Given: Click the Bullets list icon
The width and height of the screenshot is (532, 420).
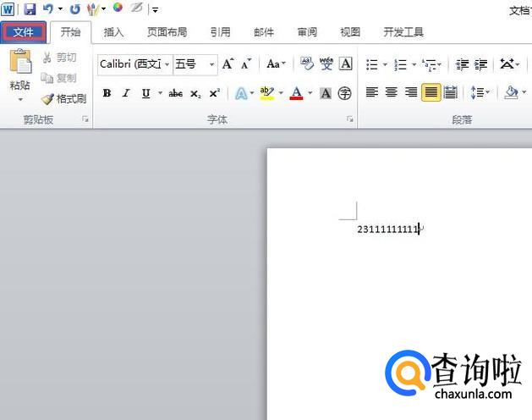Looking at the screenshot, I should point(372,64).
